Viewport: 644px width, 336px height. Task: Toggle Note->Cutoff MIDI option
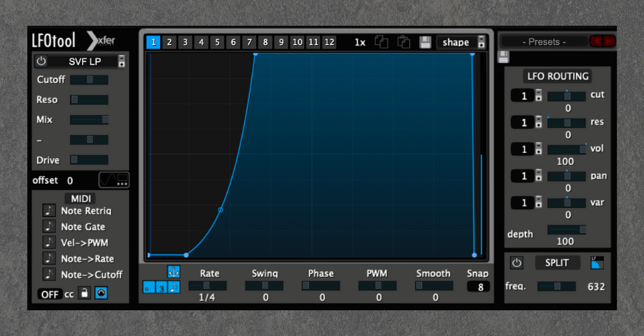point(49,275)
